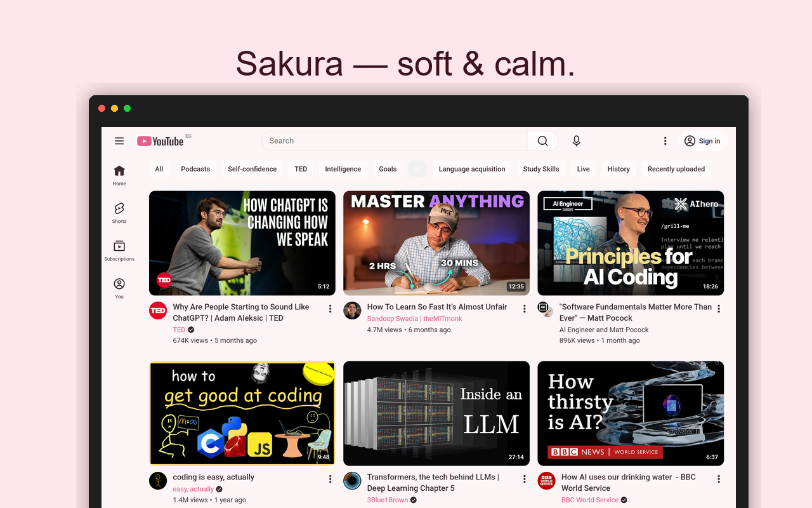This screenshot has height=508, width=812.
Task: Click the "1.4M views • 1 year ago" text
Action: 209,500
